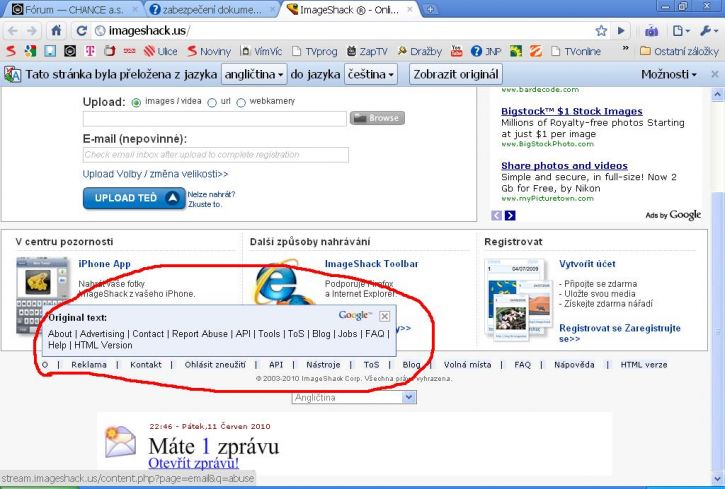Click the upload file path field

pyautogui.click(x=215, y=118)
